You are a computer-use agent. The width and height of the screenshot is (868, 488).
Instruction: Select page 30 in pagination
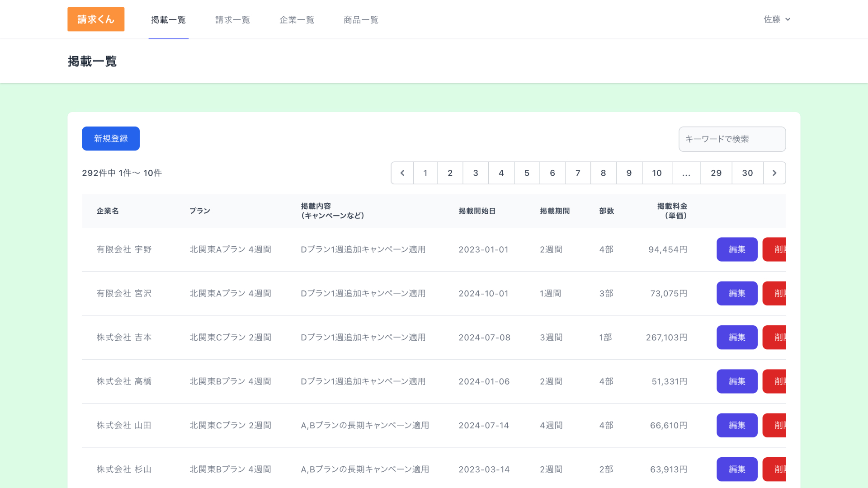748,173
